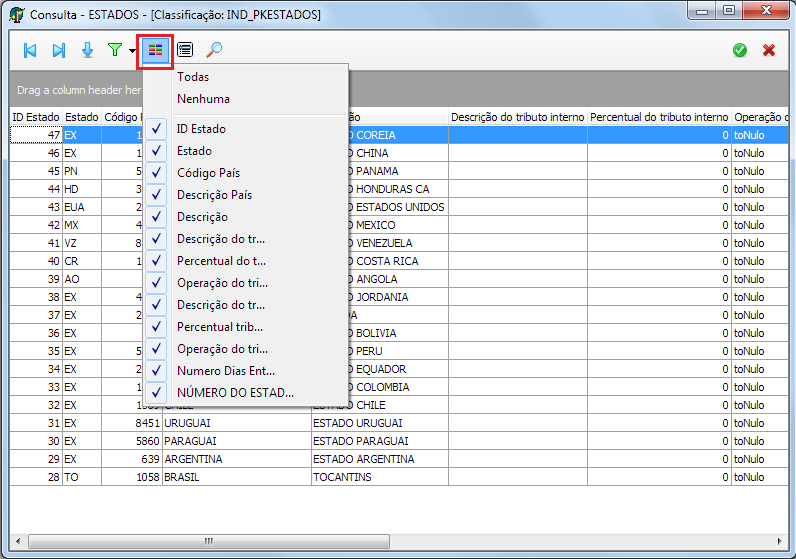The width and height of the screenshot is (796, 559).
Task: Select the ESTADO ARGENTINA row cell
Action: pos(378,459)
